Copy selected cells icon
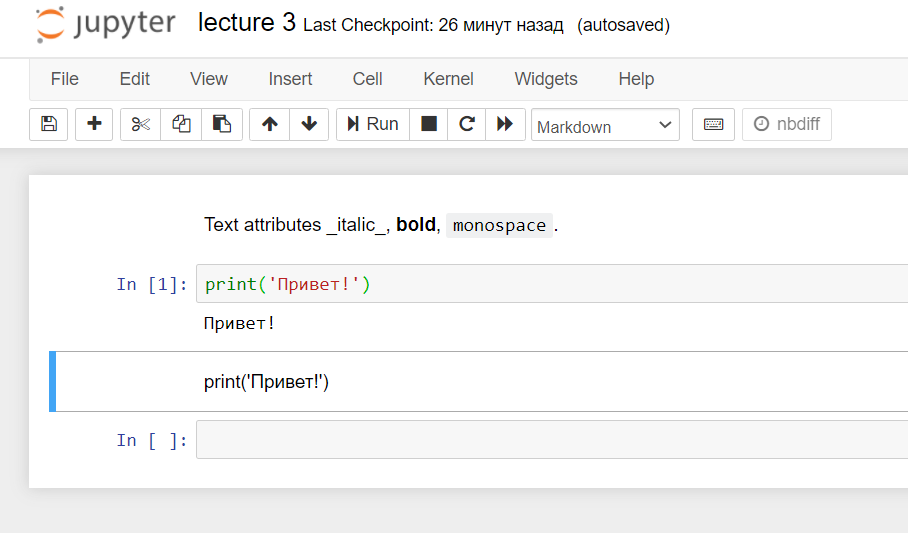 [181, 124]
